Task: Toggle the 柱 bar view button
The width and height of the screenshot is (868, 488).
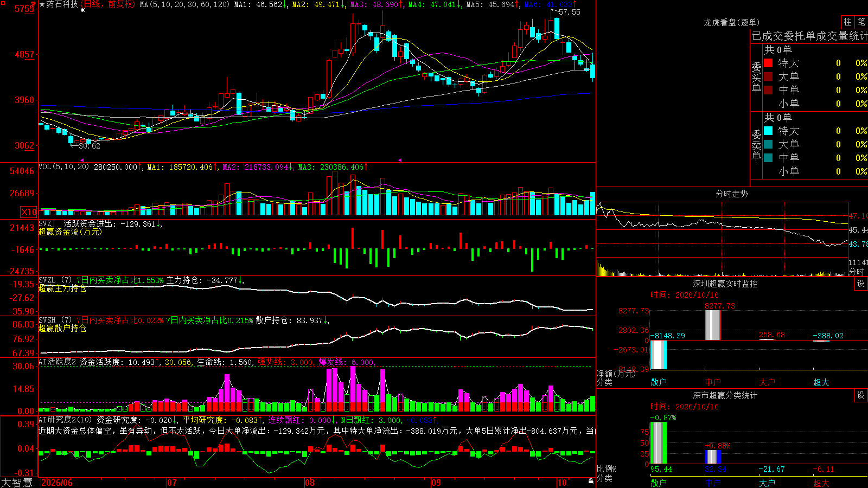Action: tap(847, 22)
